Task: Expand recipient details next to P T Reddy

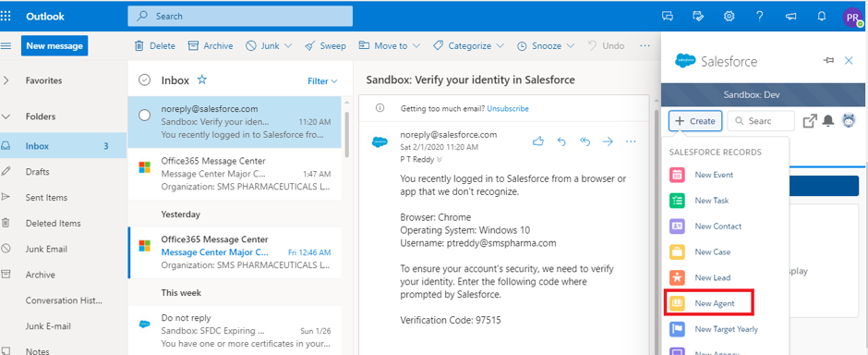Action: [x=440, y=160]
